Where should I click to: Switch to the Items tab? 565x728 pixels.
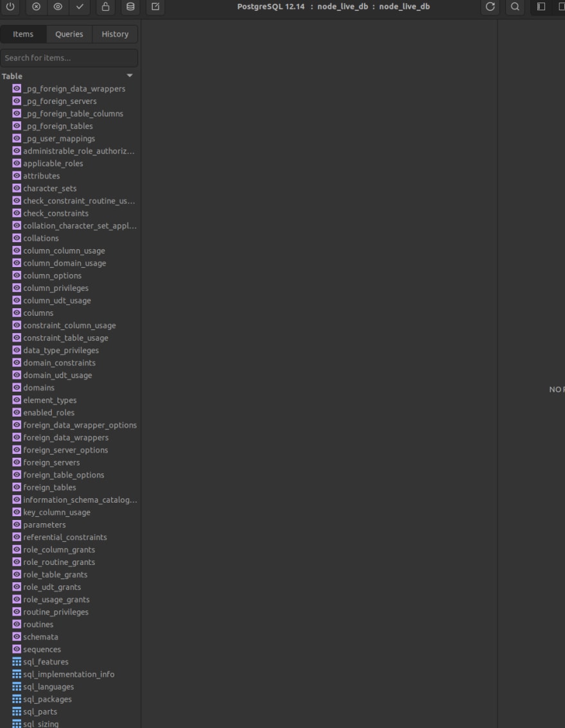23,34
